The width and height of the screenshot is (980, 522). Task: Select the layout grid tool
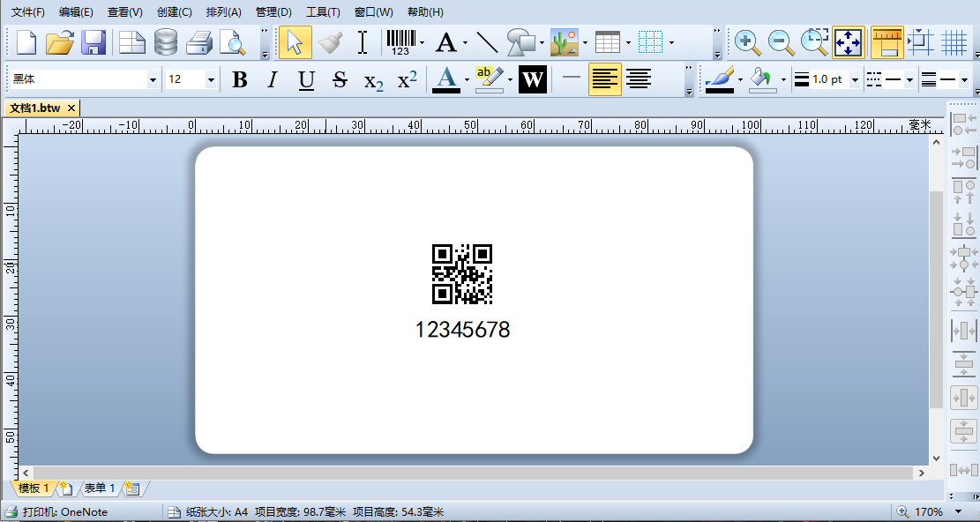651,42
